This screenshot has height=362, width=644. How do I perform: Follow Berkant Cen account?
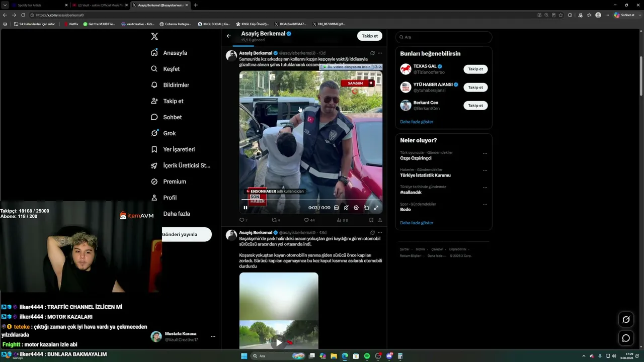(x=475, y=106)
